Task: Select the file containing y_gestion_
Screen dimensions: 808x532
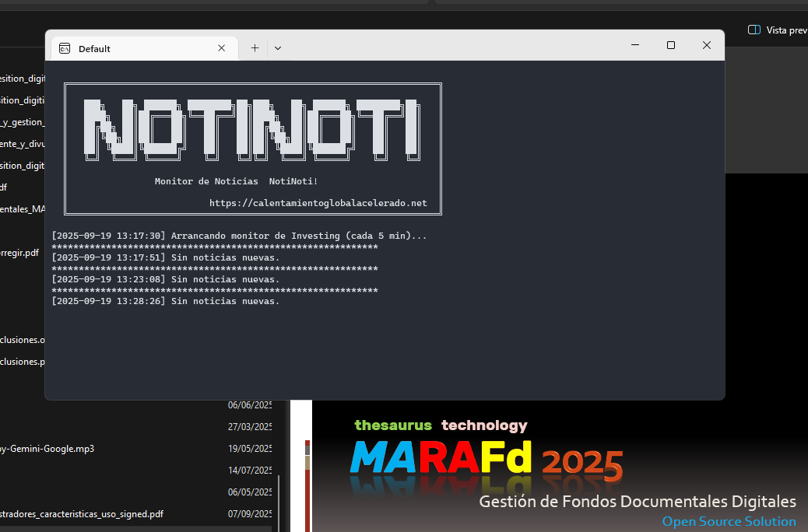Action: [x=23, y=122]
